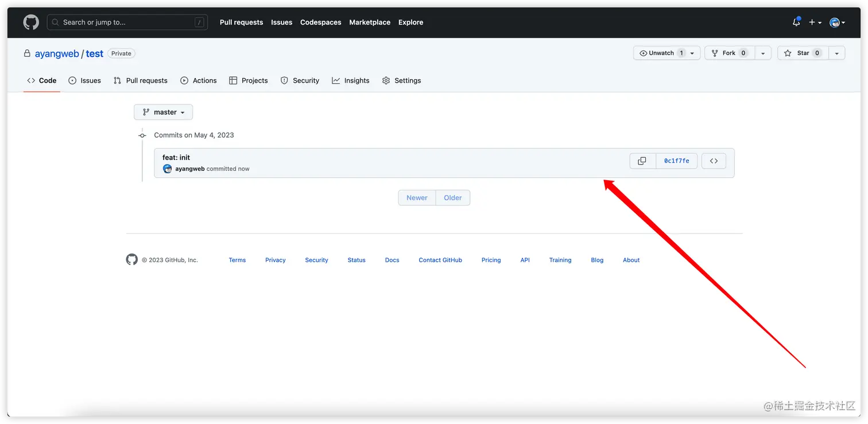Open Pull requests in the top header
Screen dimensions: 868x424
(x=241, y=22)
